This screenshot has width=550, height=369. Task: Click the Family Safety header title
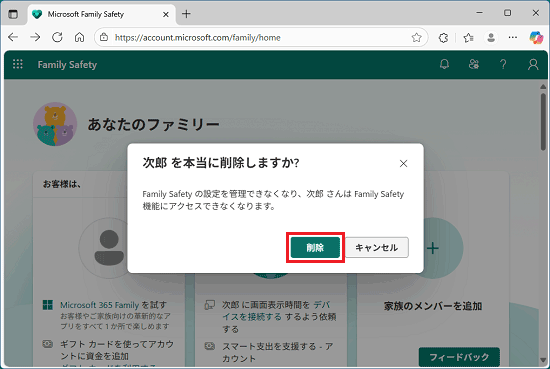point(67,65)
